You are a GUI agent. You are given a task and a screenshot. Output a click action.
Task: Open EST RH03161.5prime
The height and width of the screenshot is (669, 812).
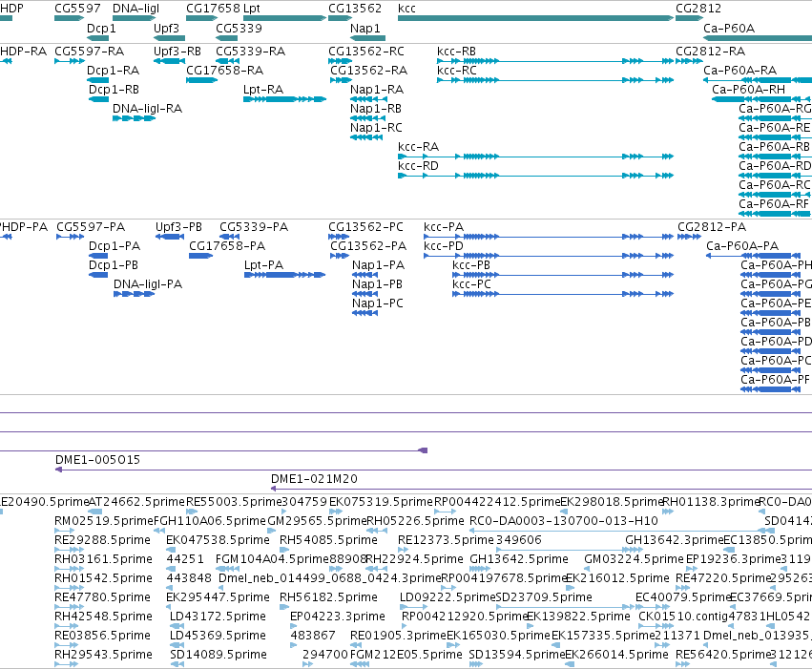click(103, 559)
